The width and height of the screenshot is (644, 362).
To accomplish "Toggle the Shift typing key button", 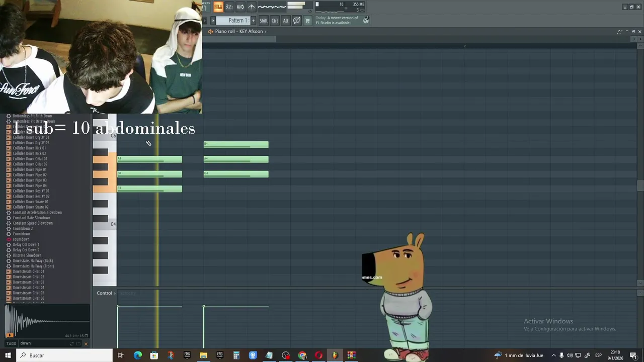I will click(x=264, y=21).
